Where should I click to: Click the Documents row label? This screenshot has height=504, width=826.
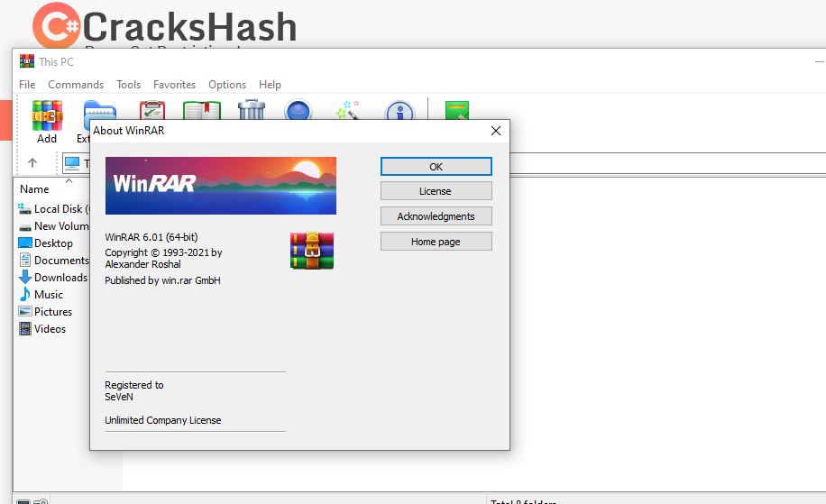[x=61, y=261]
